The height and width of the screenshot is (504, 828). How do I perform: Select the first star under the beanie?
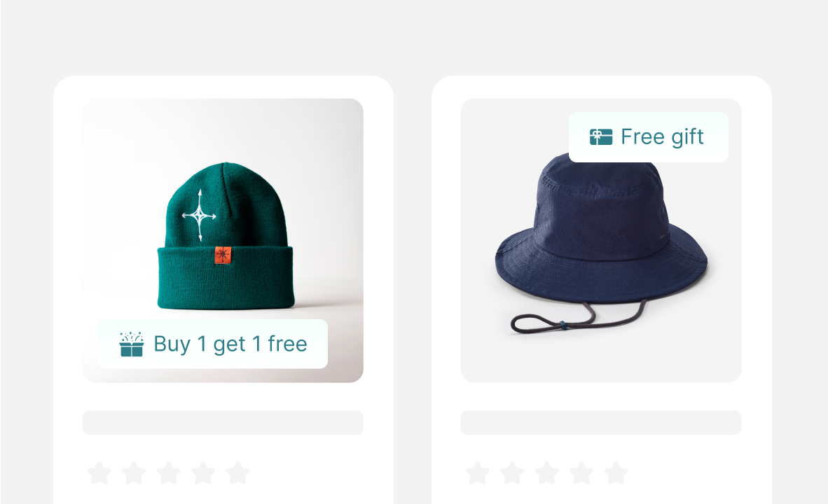coord(99,473)
